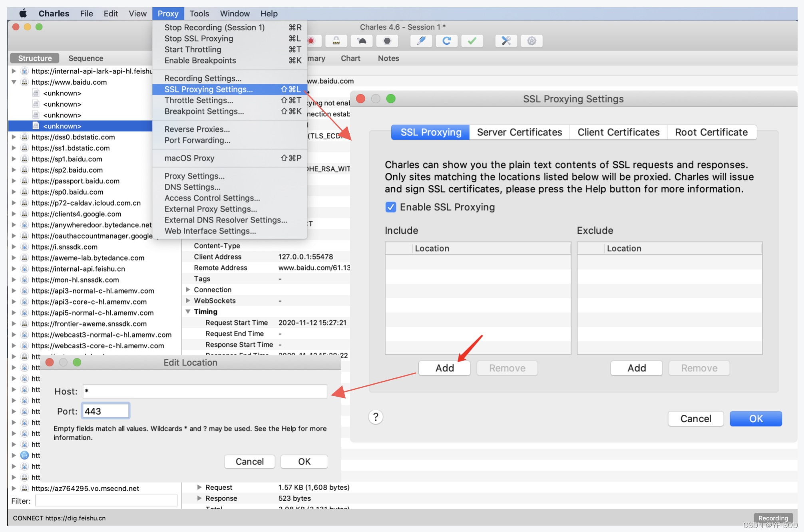Choose macOS Proxy menu item
The height and width of the screenshot is (532, 804).
[230, 158]
